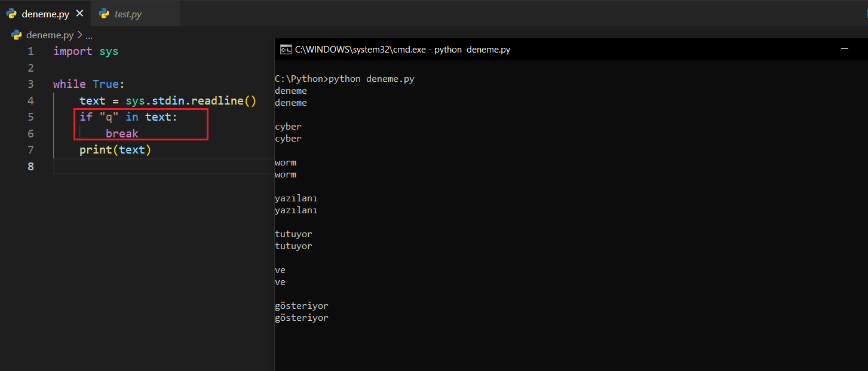Click the cmd.exe window title text
868x371 pixels.
[x=403, y=50]
